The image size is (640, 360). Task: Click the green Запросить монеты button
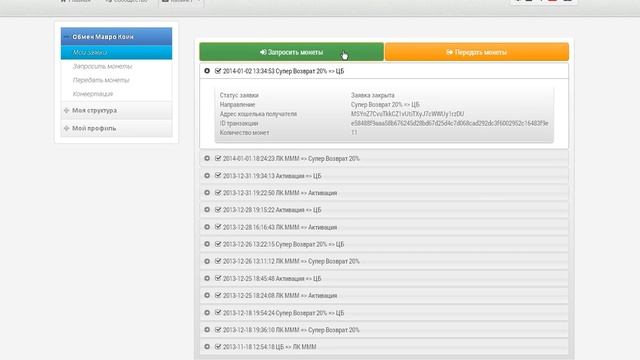[x=291, y=52]
